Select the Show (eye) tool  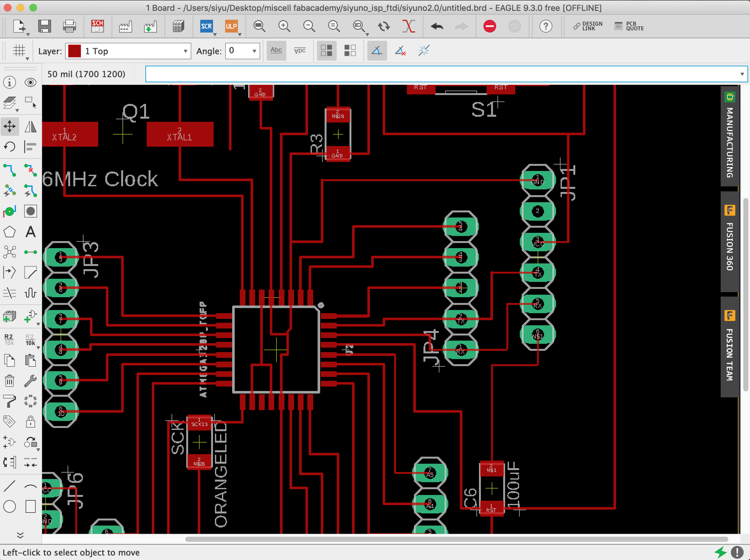[x=31, y=82]
